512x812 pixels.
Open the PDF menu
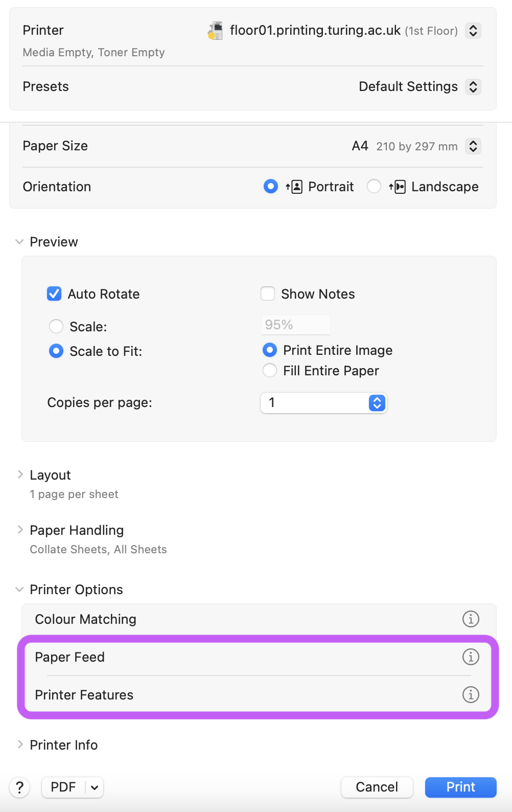click(72, 787)
